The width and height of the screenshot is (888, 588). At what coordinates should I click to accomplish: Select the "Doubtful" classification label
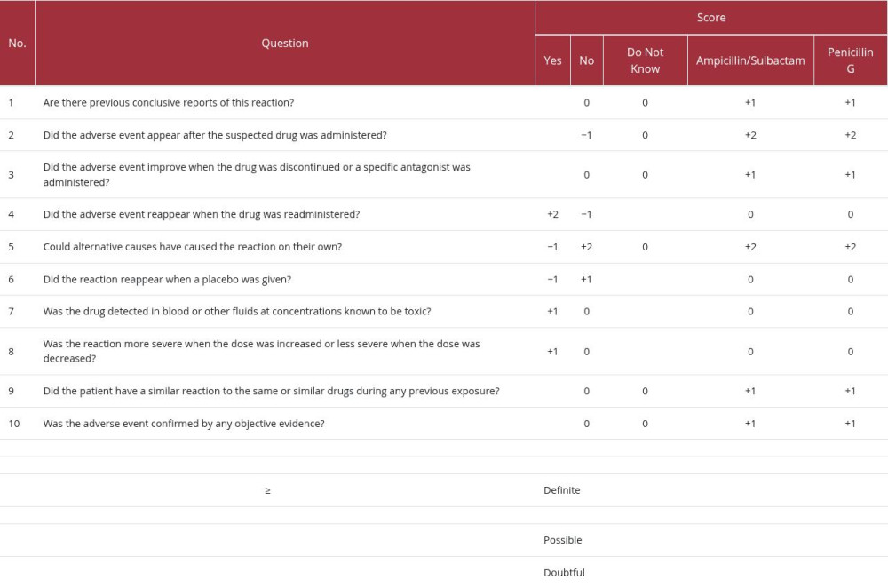[x=564, y=573]
